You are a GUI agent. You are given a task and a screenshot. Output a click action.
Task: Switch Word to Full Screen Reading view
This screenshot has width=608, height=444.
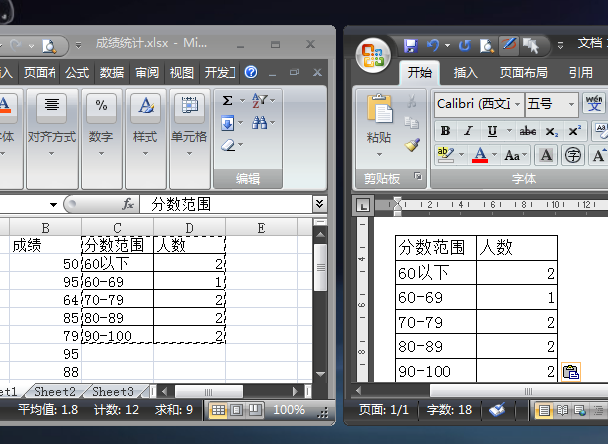tap(562, 410)
